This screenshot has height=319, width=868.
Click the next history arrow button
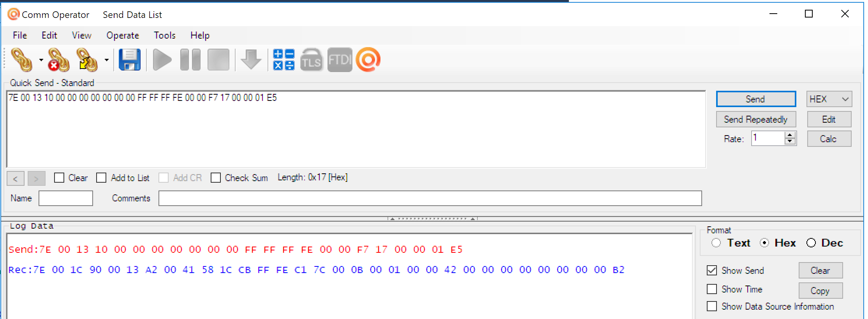[x=36, y=178]
